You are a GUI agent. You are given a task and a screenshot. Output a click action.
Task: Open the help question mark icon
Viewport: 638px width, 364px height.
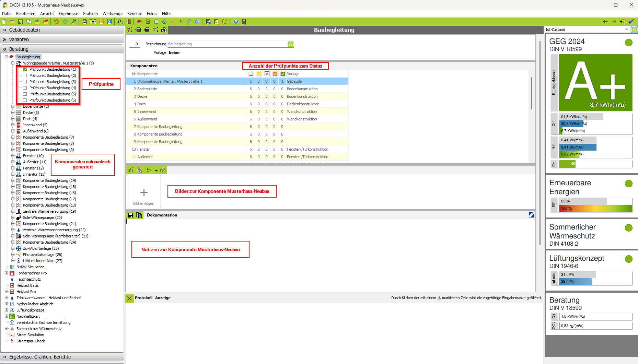pos(236,22)
